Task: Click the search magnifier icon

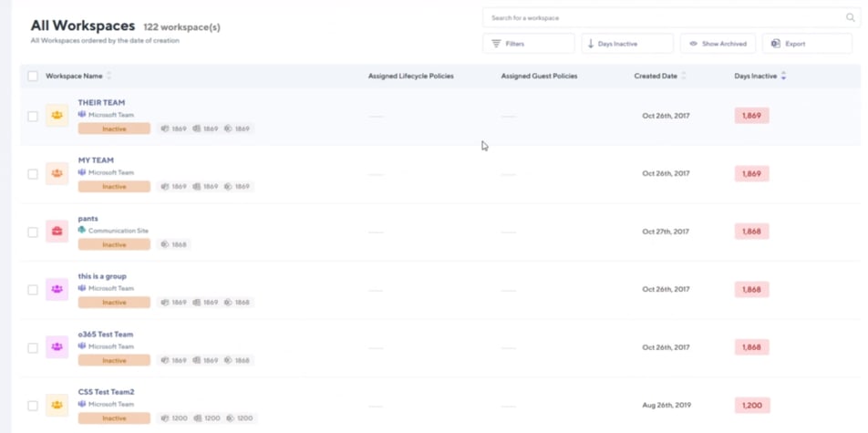Action: click(851, 17)
